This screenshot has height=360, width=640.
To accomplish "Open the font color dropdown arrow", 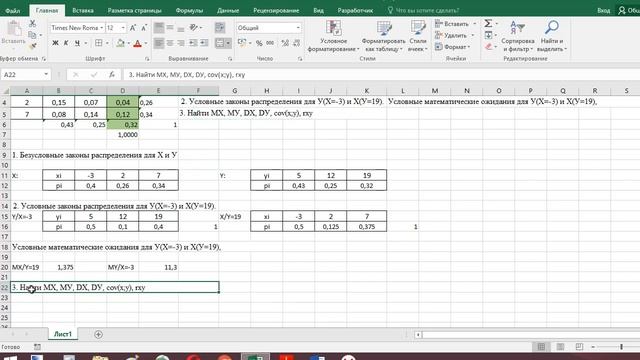I will coord(146,43).
